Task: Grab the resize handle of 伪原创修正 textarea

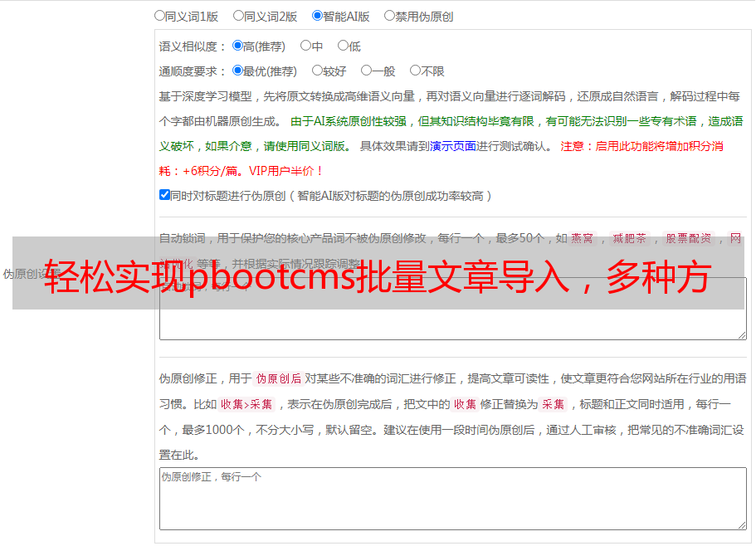Action: pos(742,525)
